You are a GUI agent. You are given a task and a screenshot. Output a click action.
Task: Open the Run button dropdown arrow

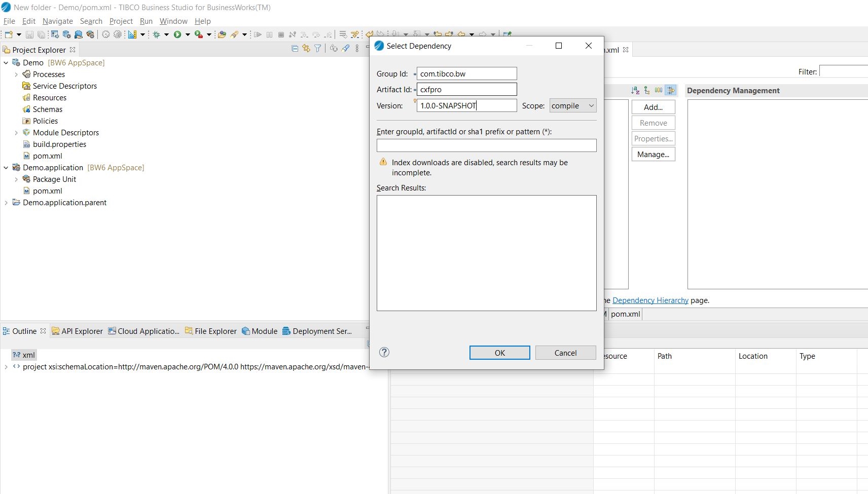click(188, 34)
